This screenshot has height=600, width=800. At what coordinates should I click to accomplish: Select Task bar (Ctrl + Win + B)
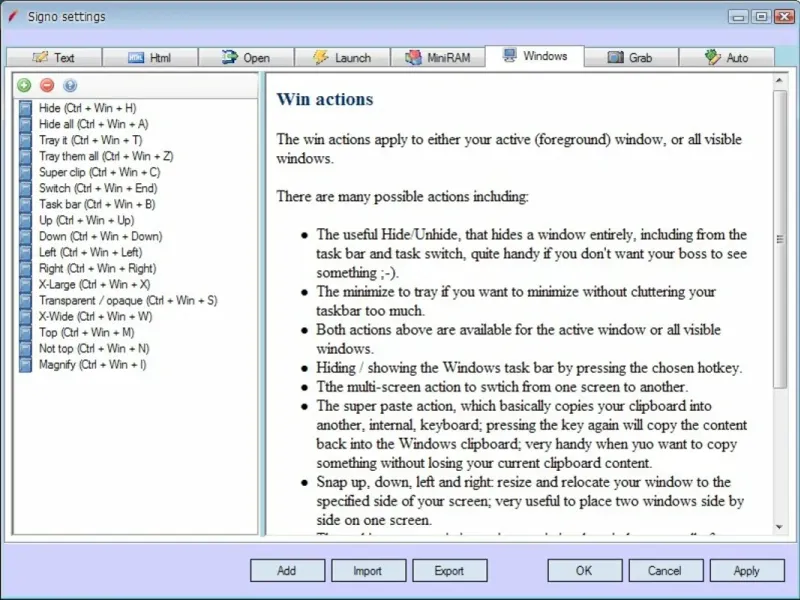click(x=97, y=205)
